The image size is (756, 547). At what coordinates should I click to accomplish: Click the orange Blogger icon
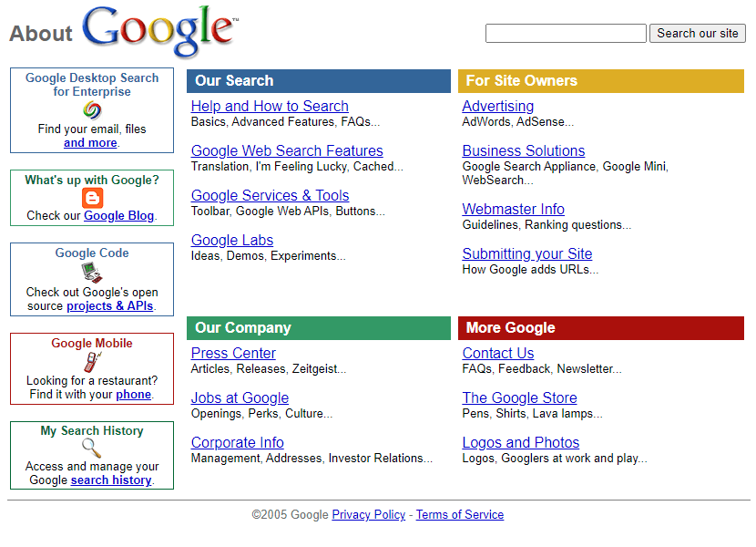[92, 198]
